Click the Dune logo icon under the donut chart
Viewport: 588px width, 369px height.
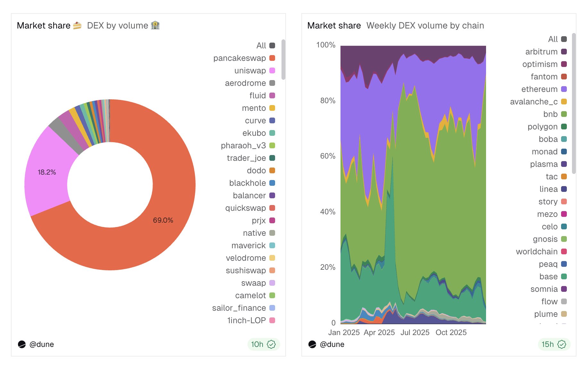pyautogui.click(x=22, y=344)
